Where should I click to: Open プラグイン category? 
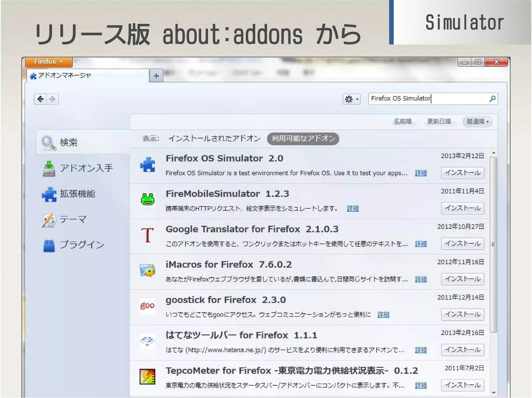[x=83, y=245]
